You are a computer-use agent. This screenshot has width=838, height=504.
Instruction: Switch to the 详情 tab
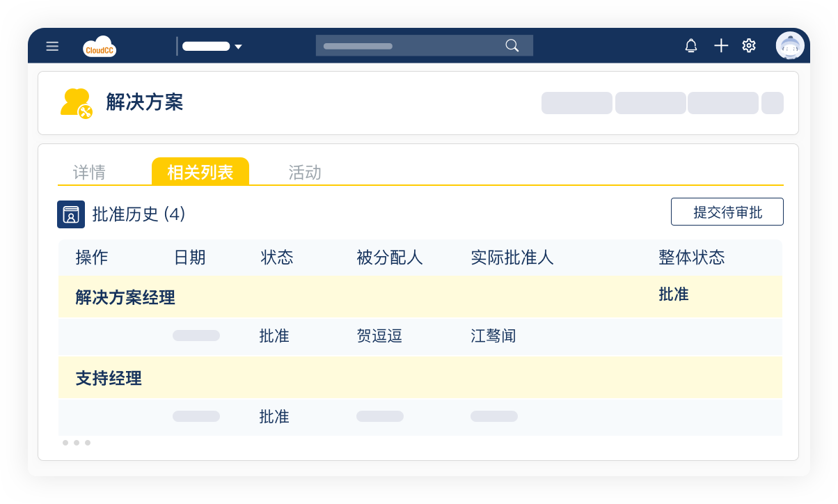click(89, 173)
